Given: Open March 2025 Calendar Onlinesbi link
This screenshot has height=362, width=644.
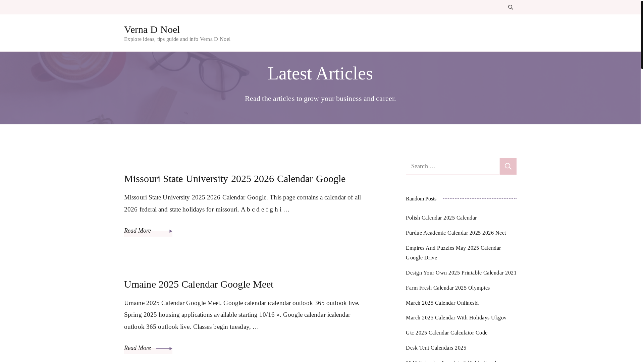Looking at the screenshot, I should tap(442, 303).
